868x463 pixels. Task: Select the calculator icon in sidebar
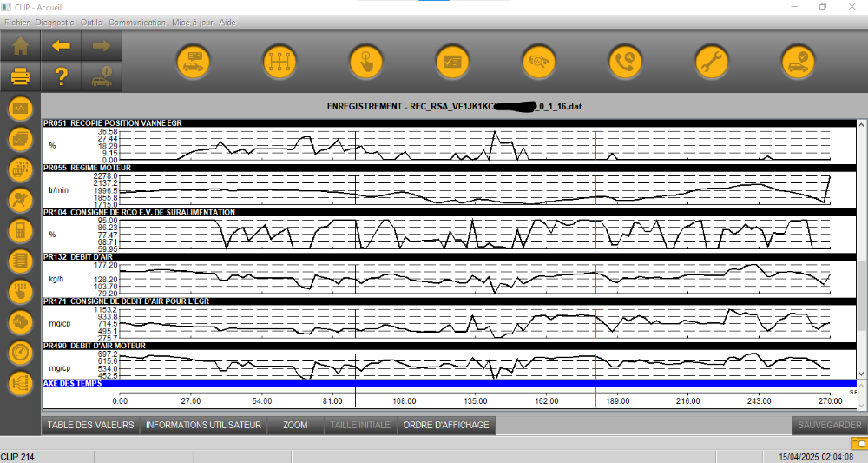[x=20, y=230]
